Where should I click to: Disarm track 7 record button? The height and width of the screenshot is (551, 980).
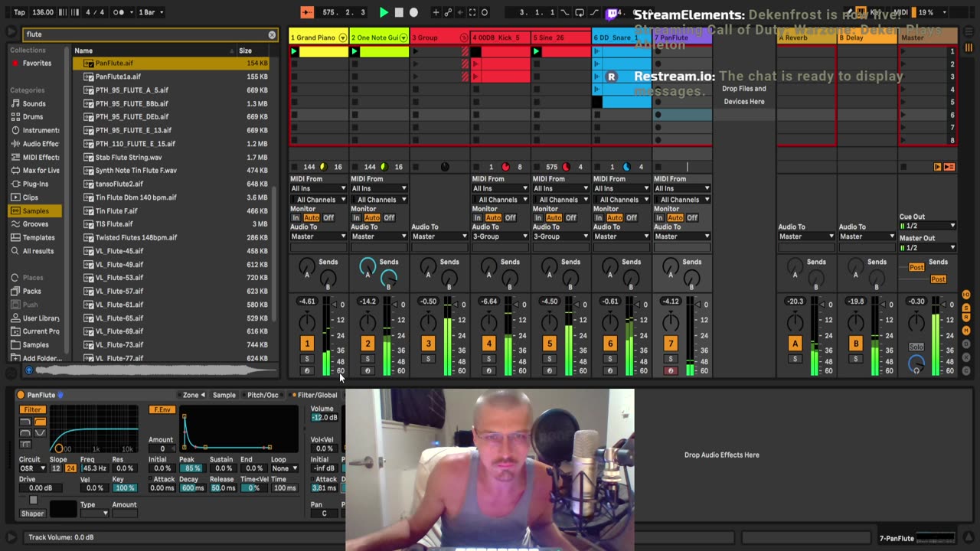point(671,371)
